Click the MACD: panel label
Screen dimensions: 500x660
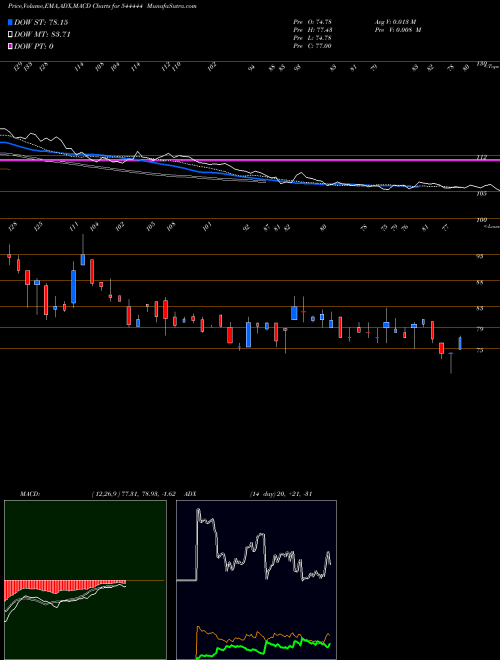coord(29,494)
